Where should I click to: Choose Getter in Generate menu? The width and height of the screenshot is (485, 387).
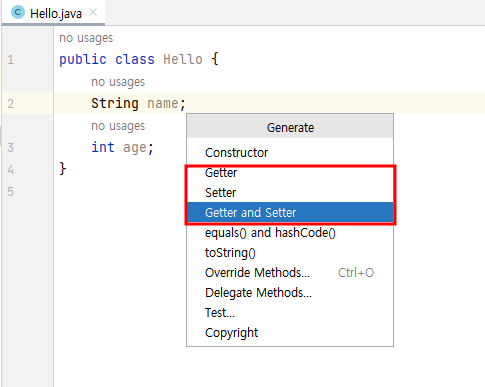click(x=290, y=173)
